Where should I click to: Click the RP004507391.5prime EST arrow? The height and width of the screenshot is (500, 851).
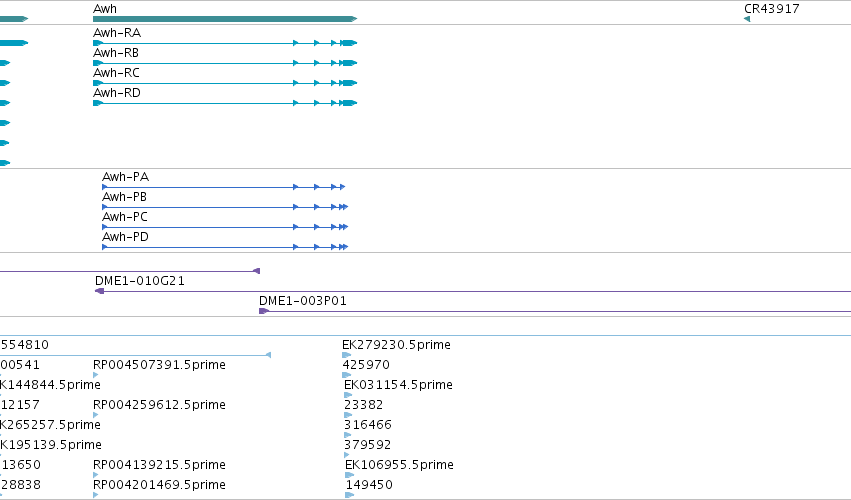(x=96, y=375)
